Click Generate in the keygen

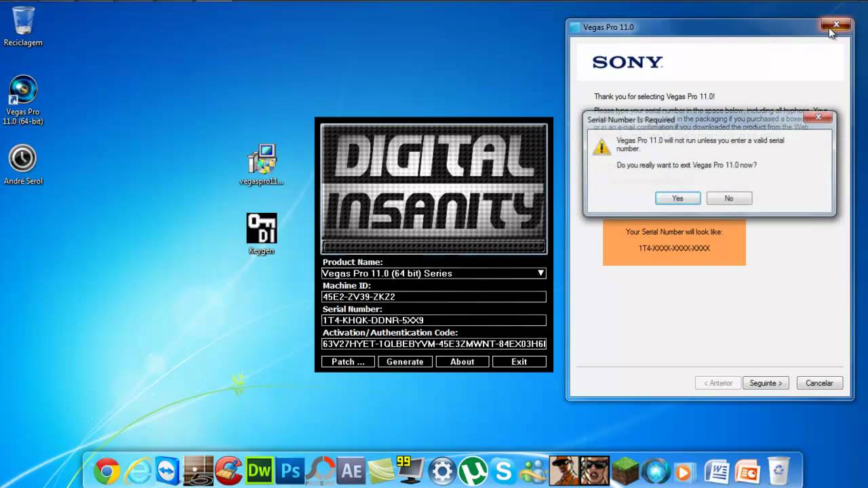click(405, 362)
